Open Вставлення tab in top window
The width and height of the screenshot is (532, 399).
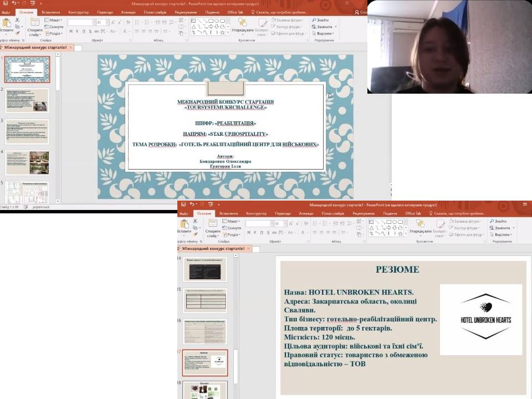(51, 12)
